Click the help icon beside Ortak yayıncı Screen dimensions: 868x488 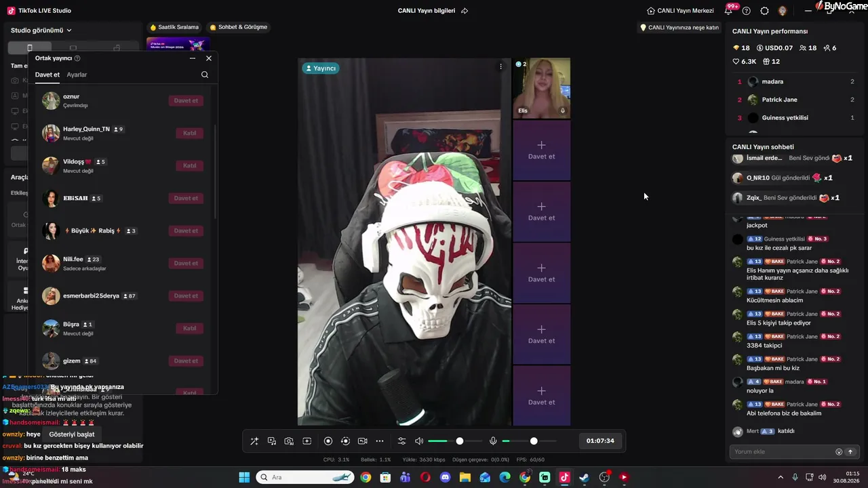click(77, 58)
